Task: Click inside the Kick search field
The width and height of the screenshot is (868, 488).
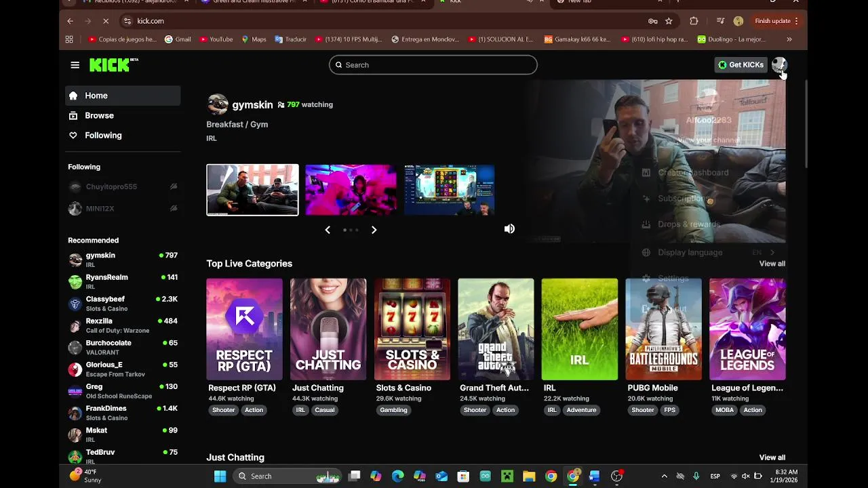Action: (433, 65)
